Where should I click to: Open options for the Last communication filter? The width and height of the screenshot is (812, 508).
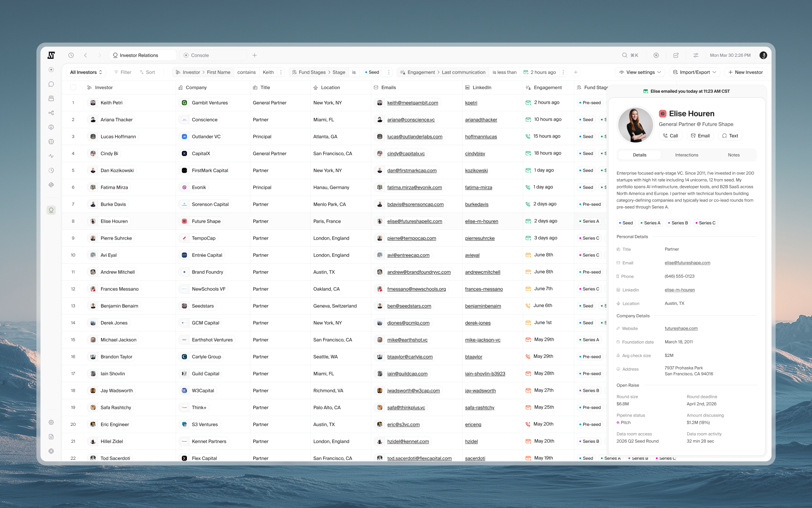tap(563, 72)
